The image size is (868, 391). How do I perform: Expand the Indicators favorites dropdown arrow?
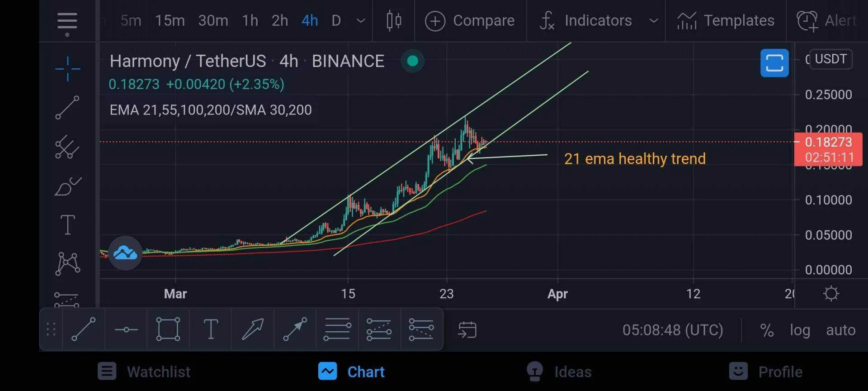(653, 21)
